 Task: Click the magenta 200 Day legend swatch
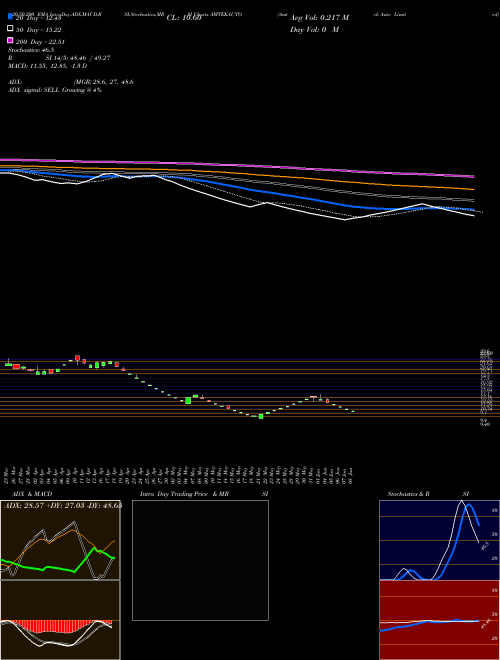[10, 40]
